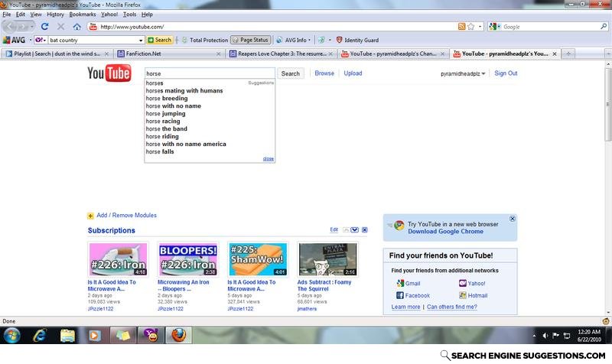
Task: Switch to the FanFiction.Net tab
Action: pos(169,54)
